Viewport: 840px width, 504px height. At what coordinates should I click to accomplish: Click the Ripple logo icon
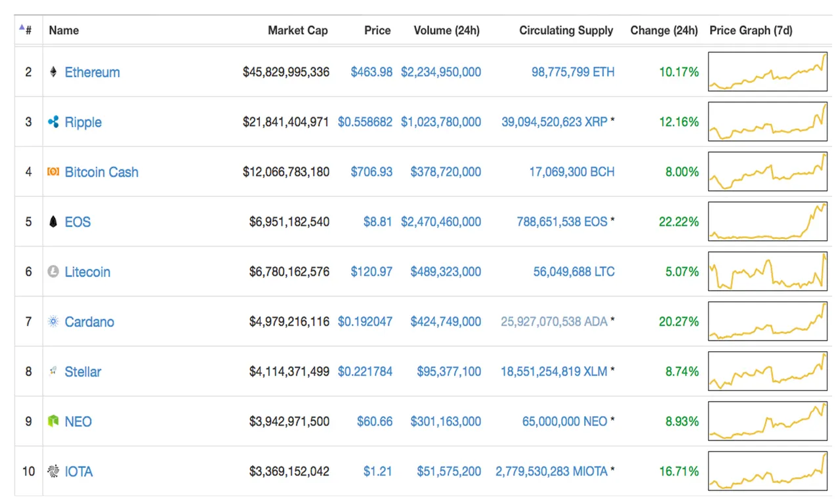click(x=53, y=122)
